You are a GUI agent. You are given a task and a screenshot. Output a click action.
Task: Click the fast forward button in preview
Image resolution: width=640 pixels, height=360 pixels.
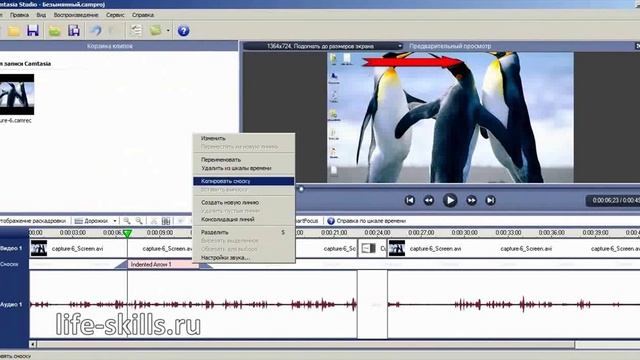471,200
